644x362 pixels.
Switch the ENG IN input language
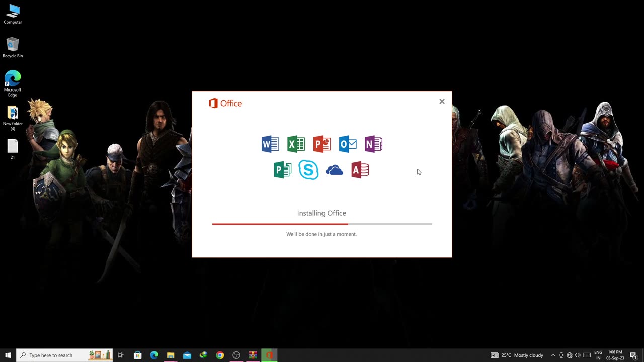598,355
